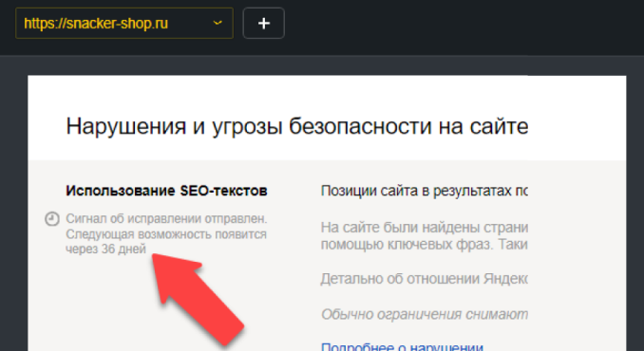The width and height of the screenshot is (644, 351).
Task: Add a new site with plus button
Action: coord(264,24)
